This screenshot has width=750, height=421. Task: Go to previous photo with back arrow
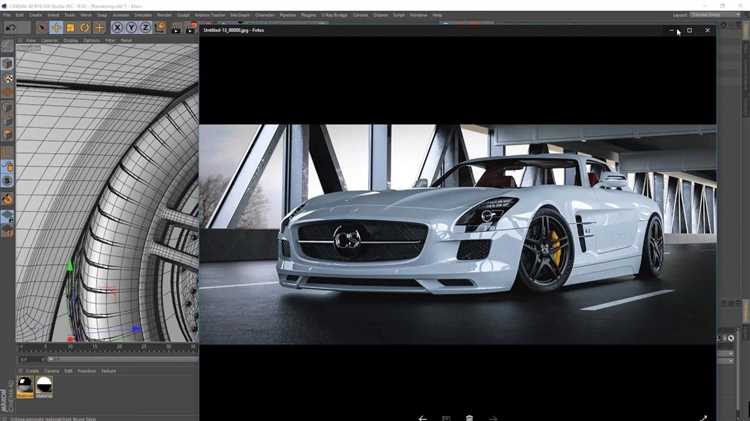coord(423,418)
